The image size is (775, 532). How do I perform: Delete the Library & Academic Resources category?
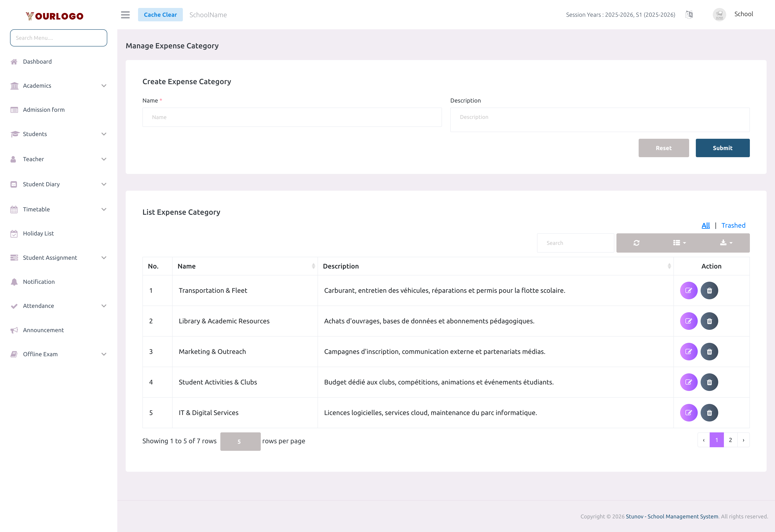(x=710, y=321)
